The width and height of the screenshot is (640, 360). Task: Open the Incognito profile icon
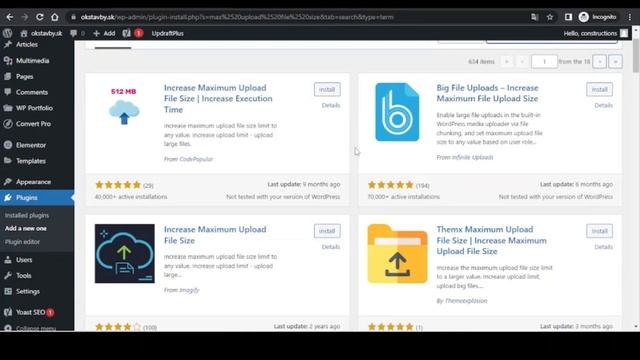(x=597, y=17)
